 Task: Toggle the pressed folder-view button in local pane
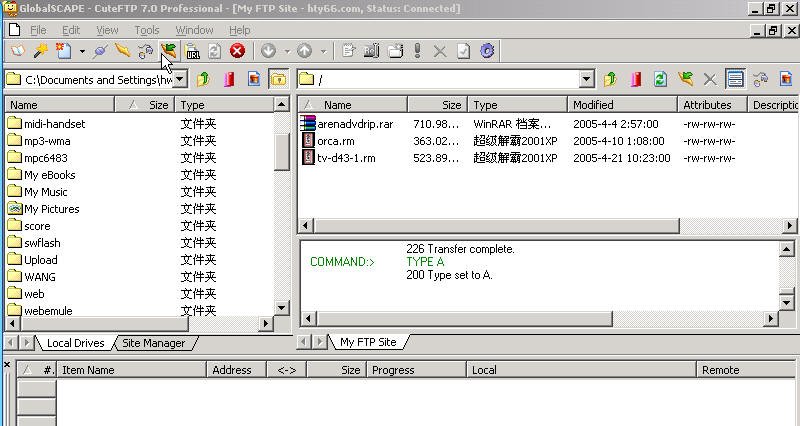pos(278,79)
